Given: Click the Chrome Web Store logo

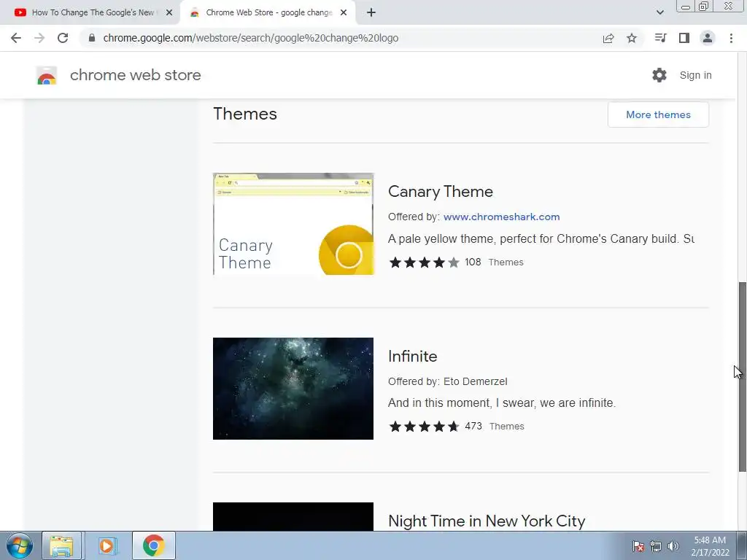Looking at the screenshot, I should pyautogui.click(x=47, y=75).
